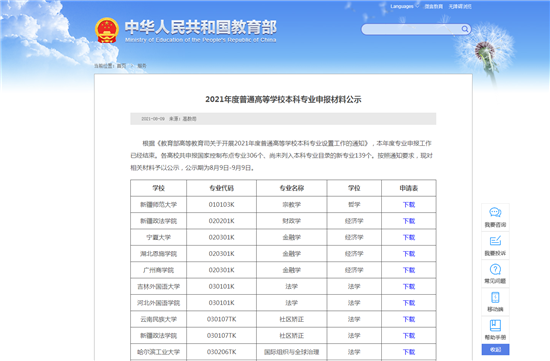Download 新疆政法学院 财政学 application form
Screen dimensions: 550x361
[409, 221]
